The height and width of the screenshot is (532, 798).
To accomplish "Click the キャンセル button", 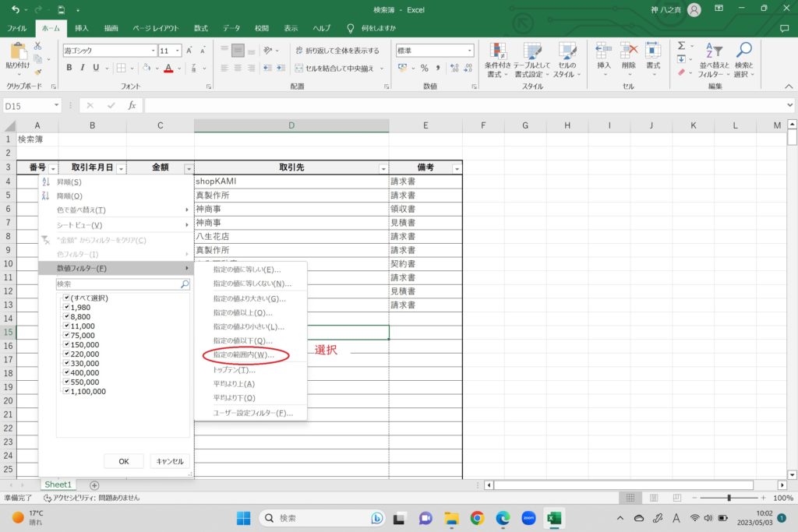I will click(169, 461).
